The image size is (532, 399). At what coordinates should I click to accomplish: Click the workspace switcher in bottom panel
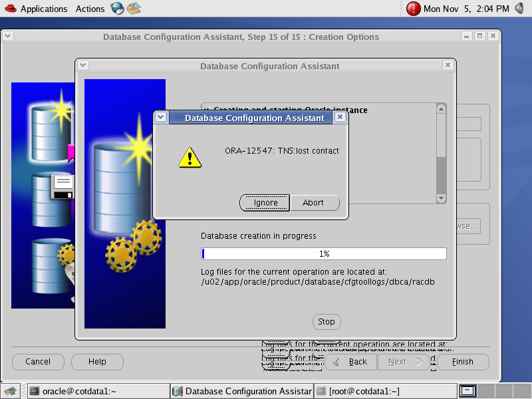click(468, 391)
